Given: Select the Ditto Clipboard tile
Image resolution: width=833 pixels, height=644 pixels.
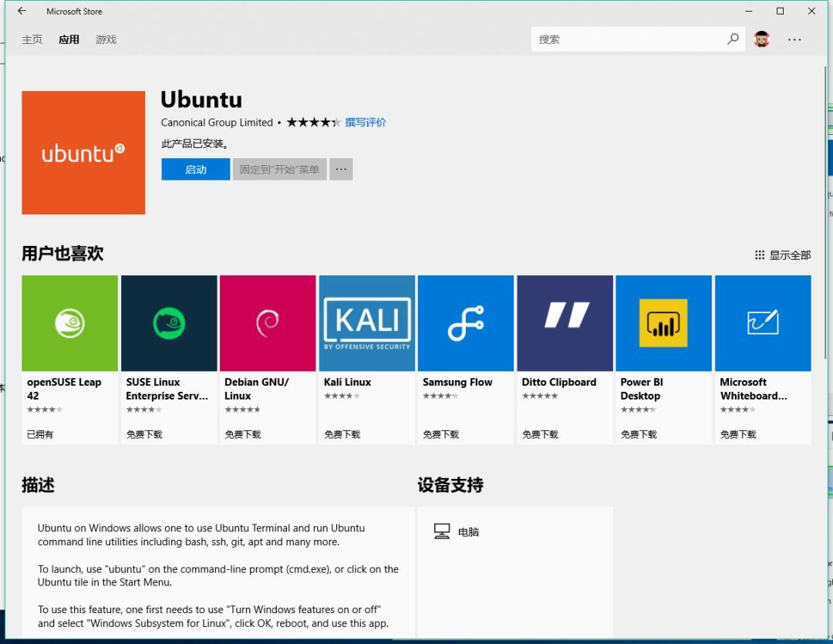Looking at the screenshot, I should click(564, 322).
